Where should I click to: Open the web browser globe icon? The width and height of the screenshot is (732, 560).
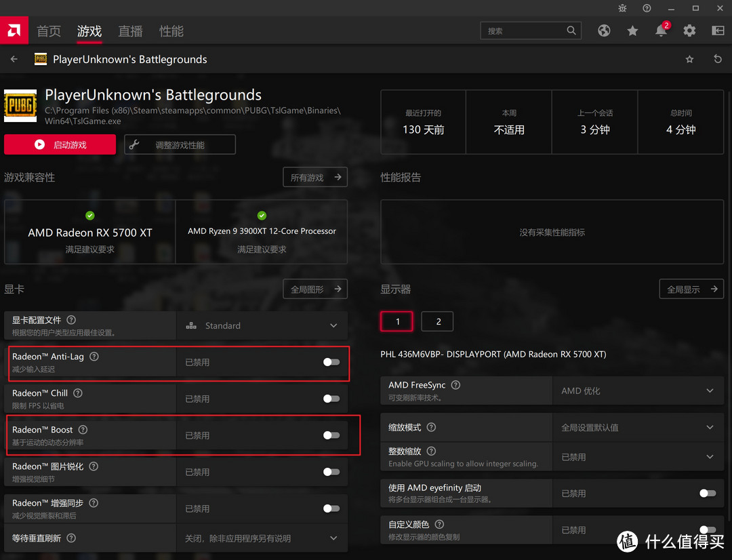pos(604,31)
